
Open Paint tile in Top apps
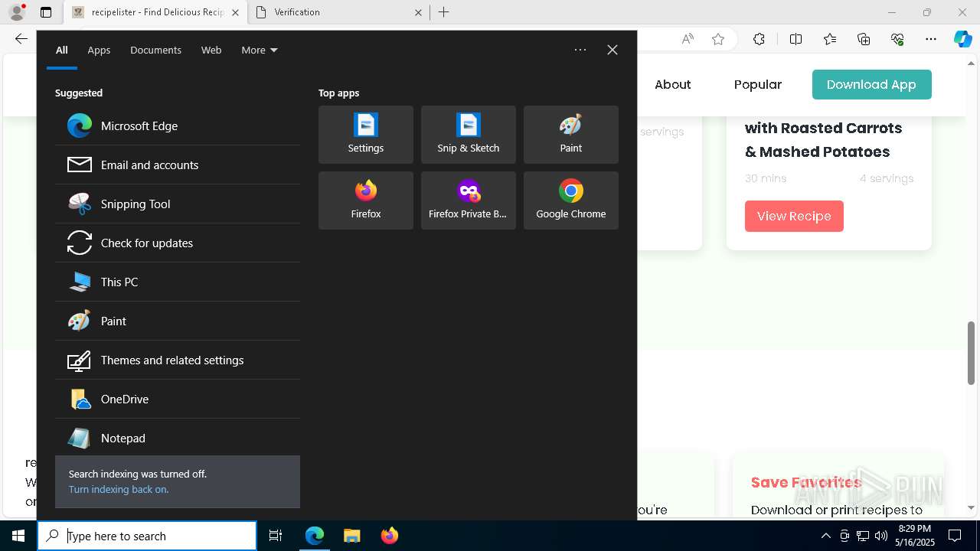[571, 135]
